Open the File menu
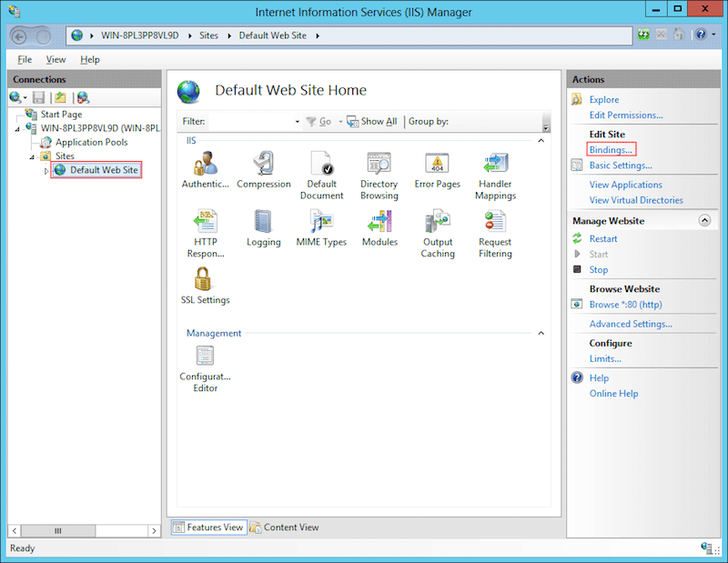 point(25,59)
